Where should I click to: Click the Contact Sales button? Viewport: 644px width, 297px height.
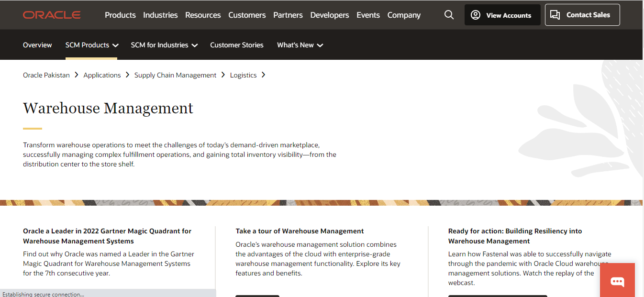pos(582,15)
